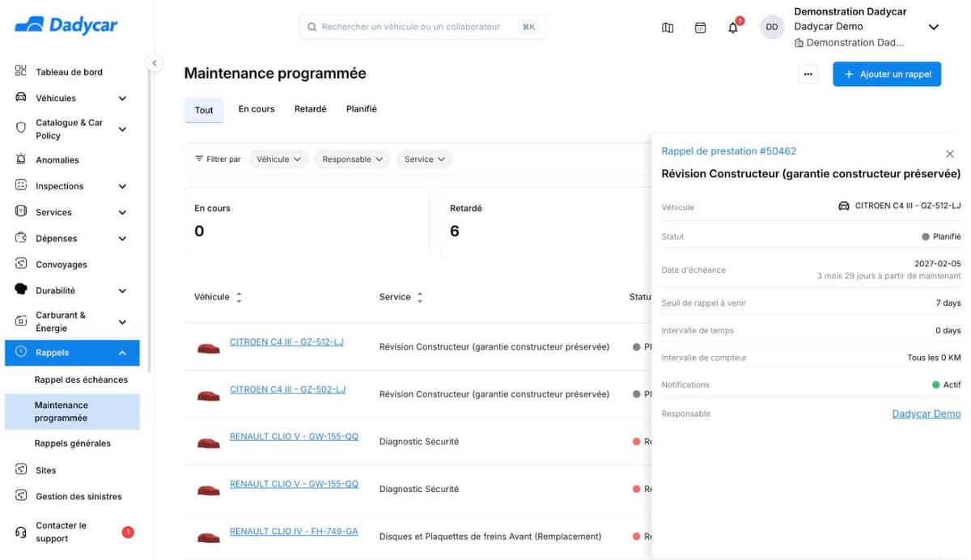The image size is (971, 560).
Task: Click the Tableau de bord icon
Action: click(x=21, y=71)
